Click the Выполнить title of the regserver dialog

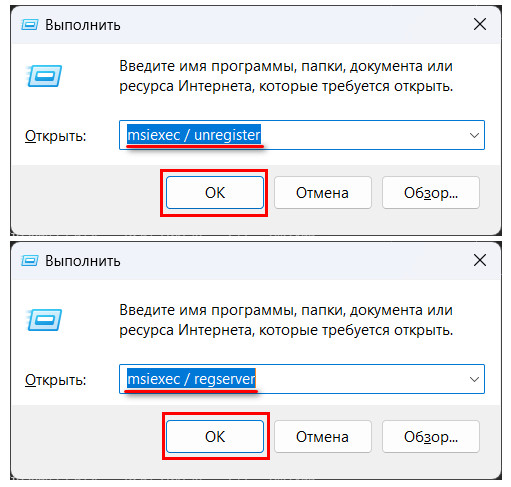pyautogui.click(x=83, y=261)
